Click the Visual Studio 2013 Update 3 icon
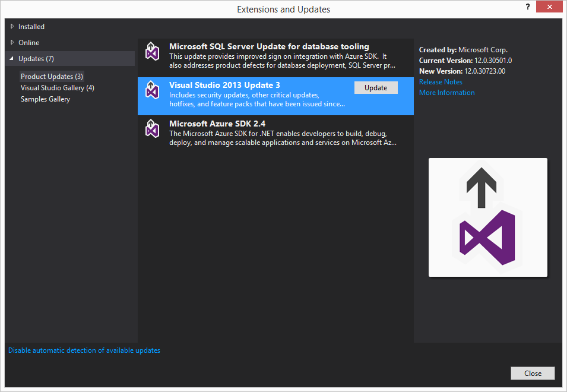The height and width of the screenshot is (392, 567). coord(153,90)
